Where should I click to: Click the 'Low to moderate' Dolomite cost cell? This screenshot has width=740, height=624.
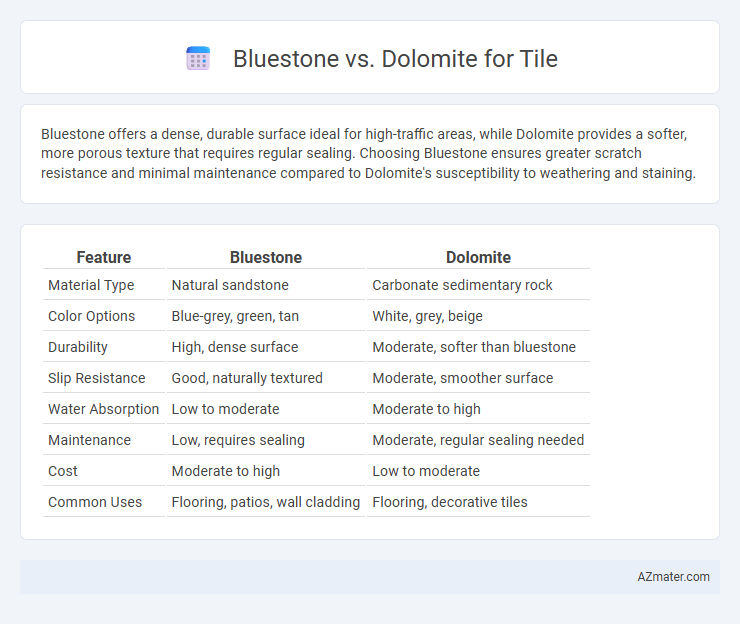[426, 471]
